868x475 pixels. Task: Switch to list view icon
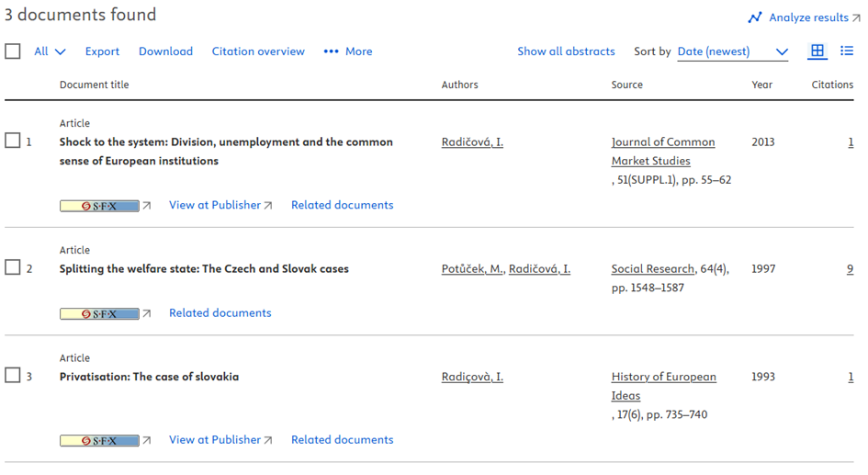(847, 51)
